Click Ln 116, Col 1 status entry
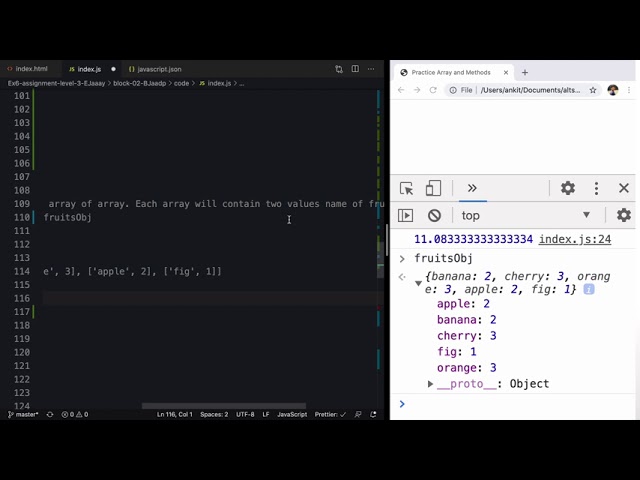This screenshot has width=640, height=480. (x=175, y=414)
